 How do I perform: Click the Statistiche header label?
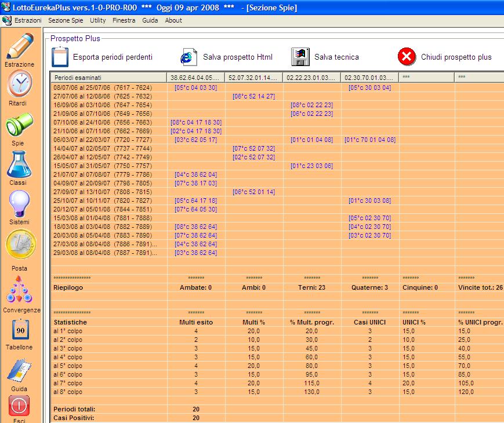pyautogui.click(x=70, y=322)
